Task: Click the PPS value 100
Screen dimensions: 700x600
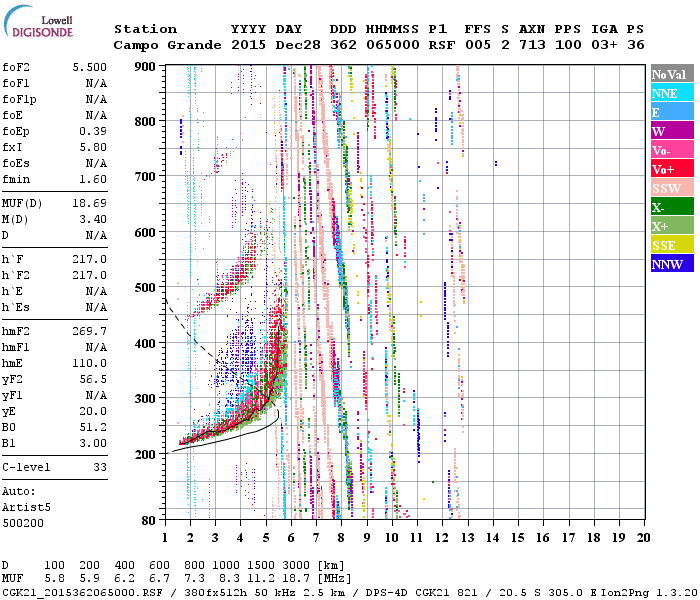Action: (569, 45)
